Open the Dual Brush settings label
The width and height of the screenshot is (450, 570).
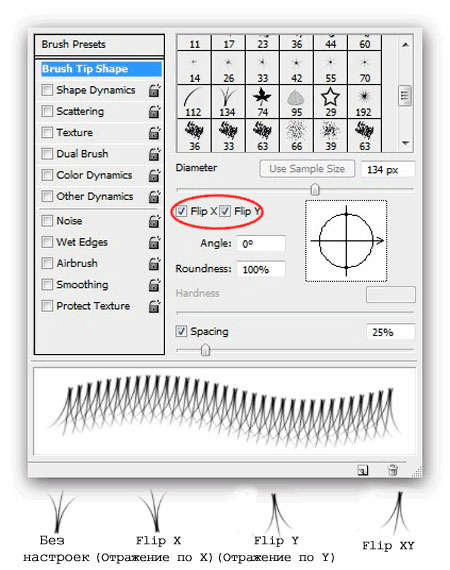(x=82, y=154)
